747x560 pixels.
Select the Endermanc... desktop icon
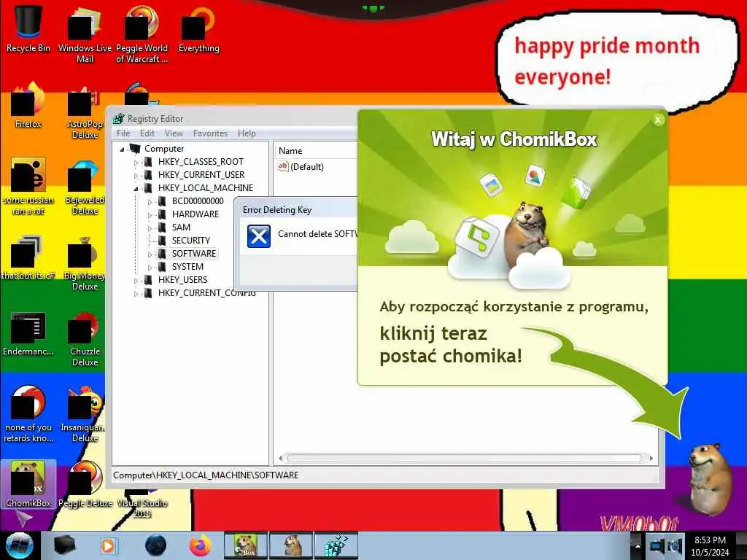(28, 333)
